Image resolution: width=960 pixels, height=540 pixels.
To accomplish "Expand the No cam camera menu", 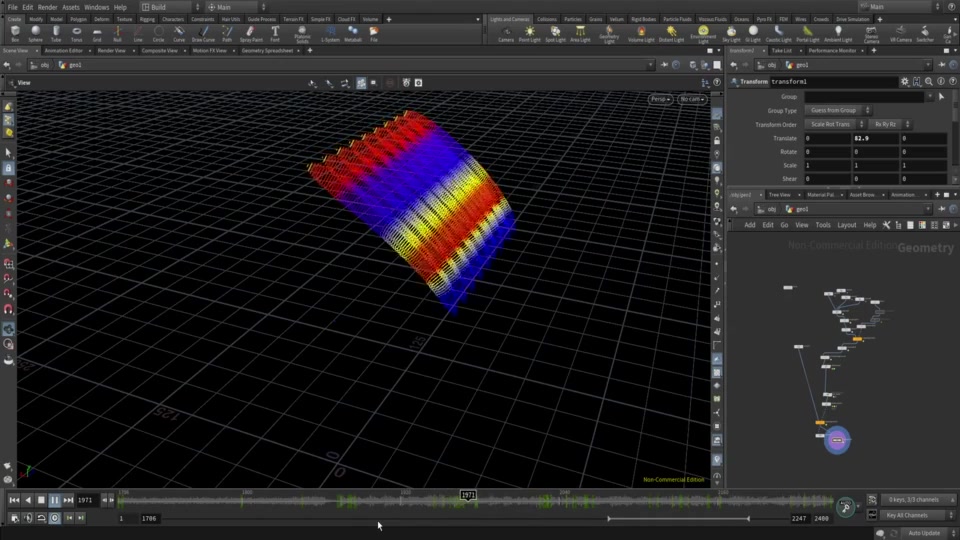I will pyautogui.click(x=691, y=99).
